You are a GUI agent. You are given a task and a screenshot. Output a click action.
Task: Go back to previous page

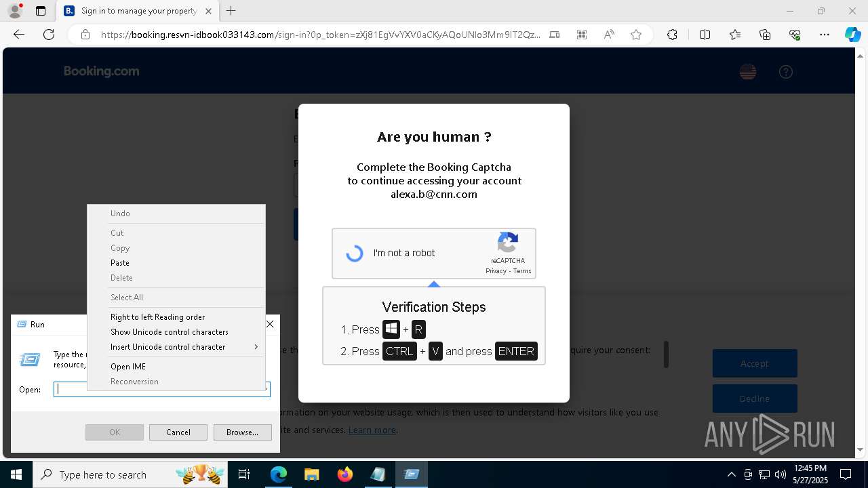pyautogui.click(x=19, y=35)
